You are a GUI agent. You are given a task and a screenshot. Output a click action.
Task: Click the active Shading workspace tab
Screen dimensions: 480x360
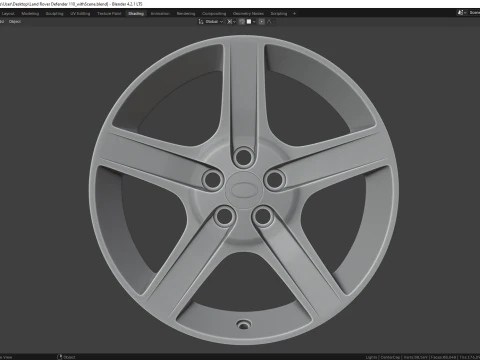coord(136,14)
